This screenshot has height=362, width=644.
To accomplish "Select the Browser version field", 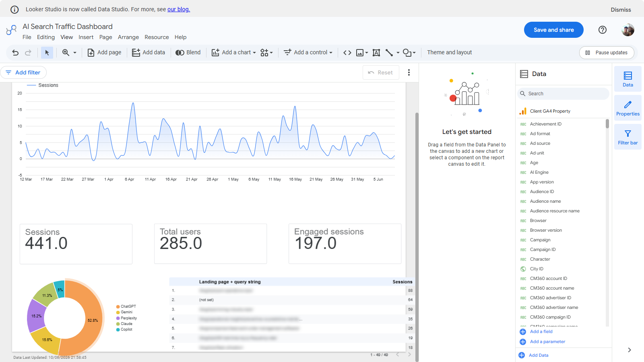I will coord(546,230).
